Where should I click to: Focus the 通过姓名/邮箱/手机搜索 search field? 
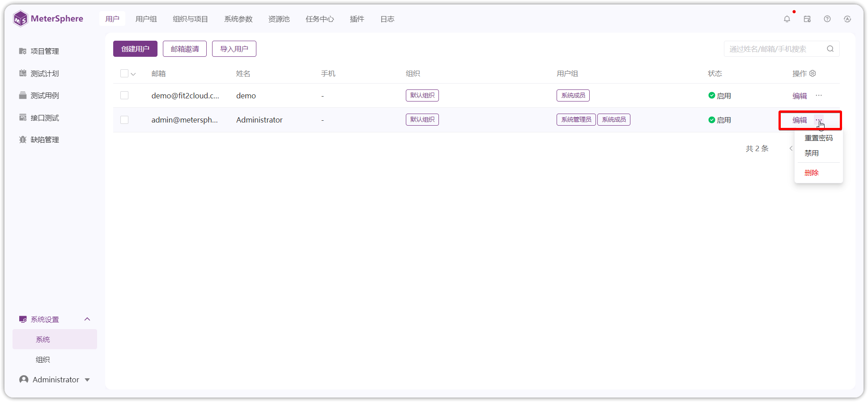782,49
